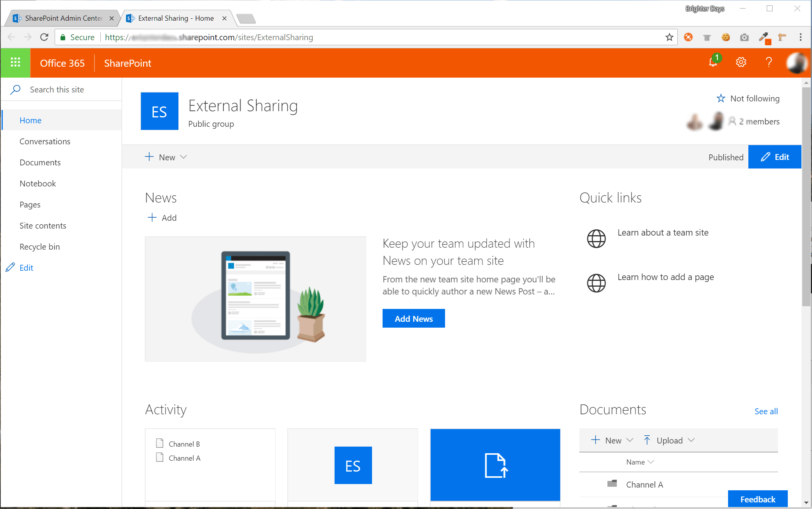Open Documents in the left navigation
Screen dimensions: 812x509
click(x=40, y=162)
